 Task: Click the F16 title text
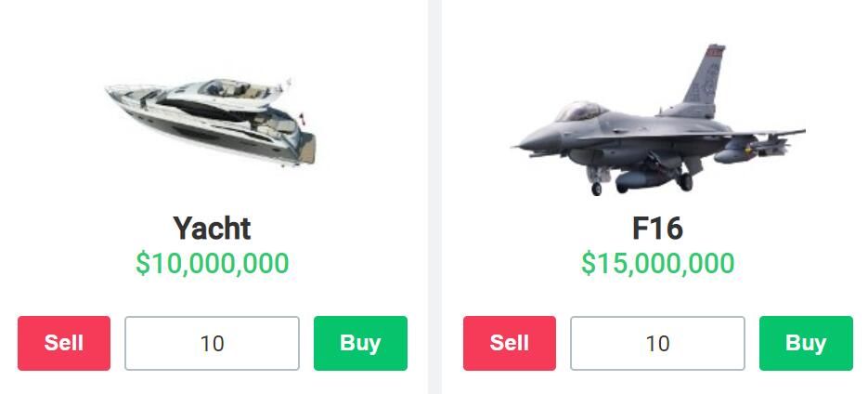pyautogui.click(x=657, y=228)
